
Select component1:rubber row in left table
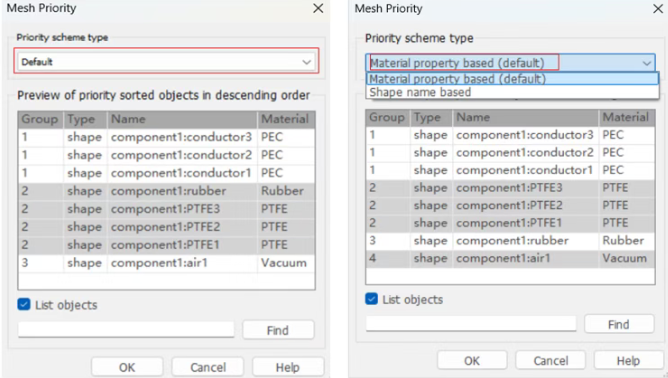167,191
